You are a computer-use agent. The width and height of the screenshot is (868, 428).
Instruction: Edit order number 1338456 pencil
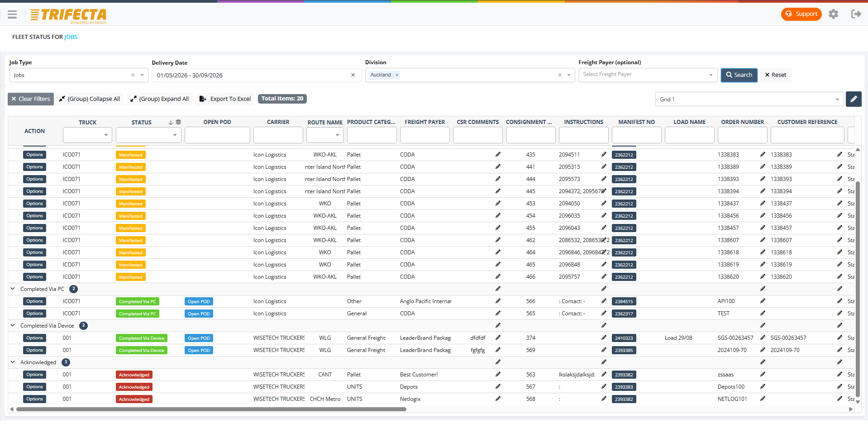pos(763,215)
